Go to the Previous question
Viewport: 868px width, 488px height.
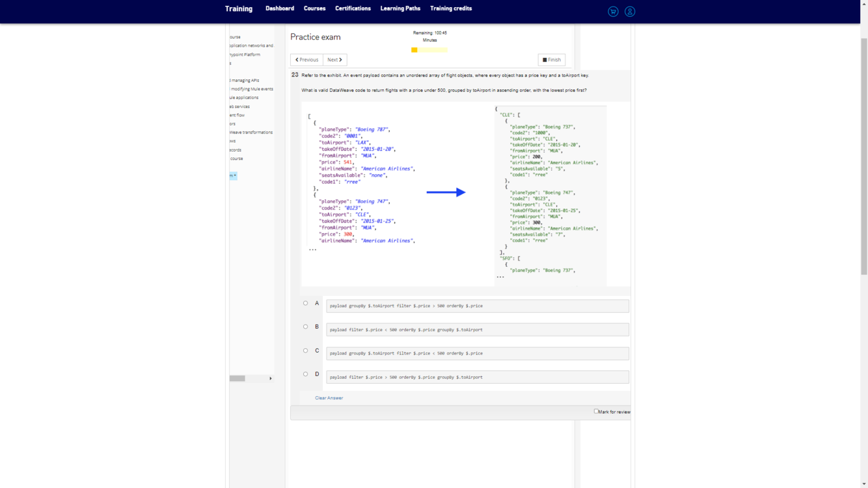(306, 60)
